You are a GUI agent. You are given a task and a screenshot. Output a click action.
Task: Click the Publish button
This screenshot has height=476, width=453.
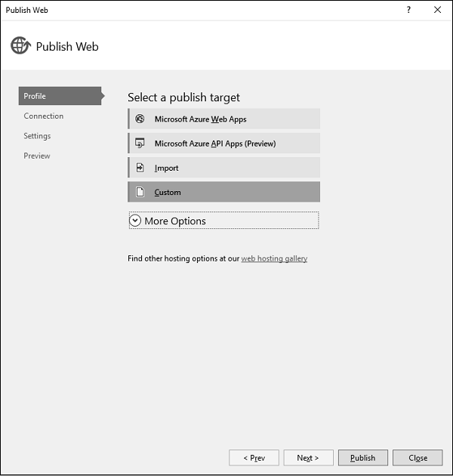coord(362,458)
